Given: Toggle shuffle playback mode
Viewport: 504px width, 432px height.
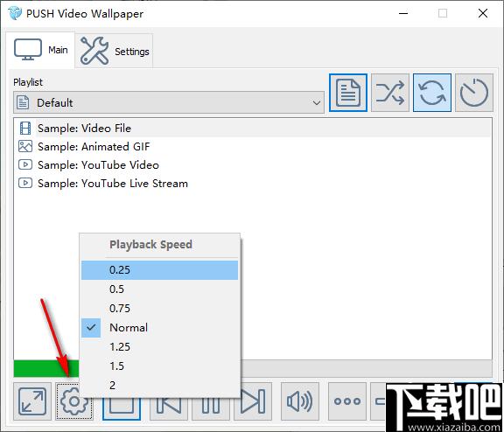Looking at the screenshot, I should click(390, 93).
